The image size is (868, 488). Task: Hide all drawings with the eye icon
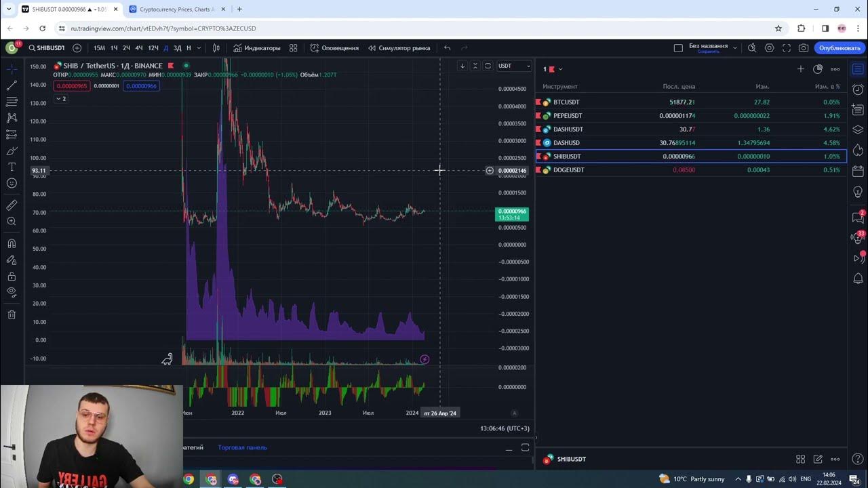12,292
